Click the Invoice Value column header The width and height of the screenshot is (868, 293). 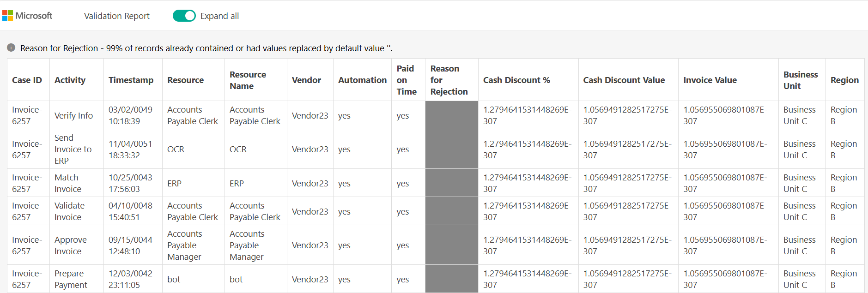(x=710, y=79)
